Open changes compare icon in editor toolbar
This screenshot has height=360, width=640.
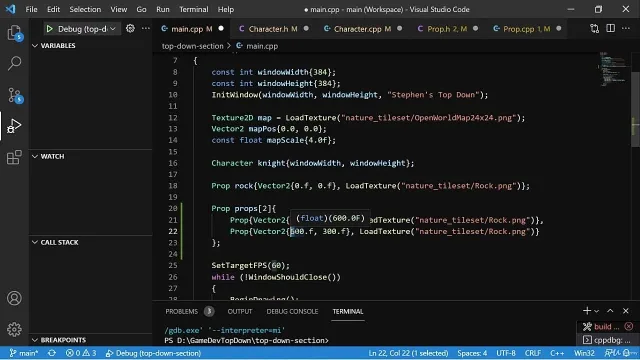[595, 29]
